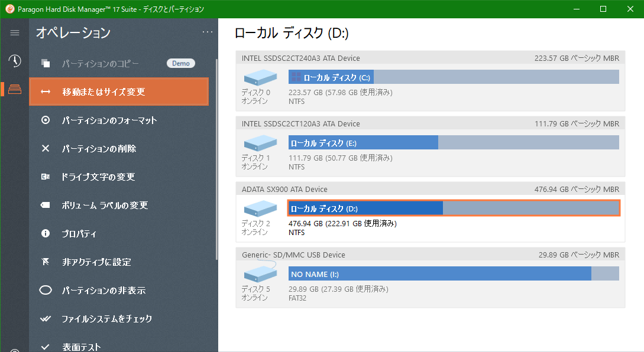Select the Move or Resize arrows icon
This screenshot has height=352, width=644.
[x=46, y=92]
